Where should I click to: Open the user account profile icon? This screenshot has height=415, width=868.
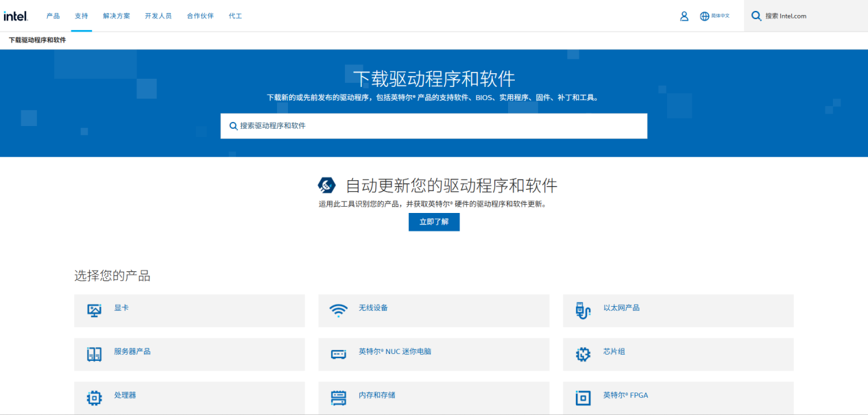point(684,16)
